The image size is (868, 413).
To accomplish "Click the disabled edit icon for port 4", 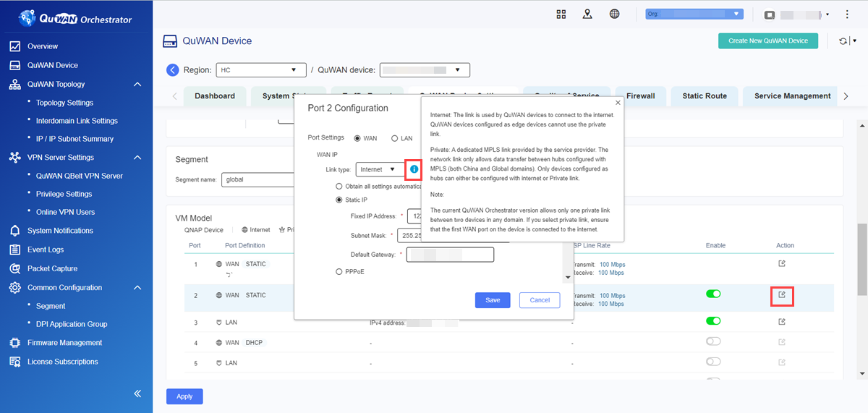I will point(782,341).
